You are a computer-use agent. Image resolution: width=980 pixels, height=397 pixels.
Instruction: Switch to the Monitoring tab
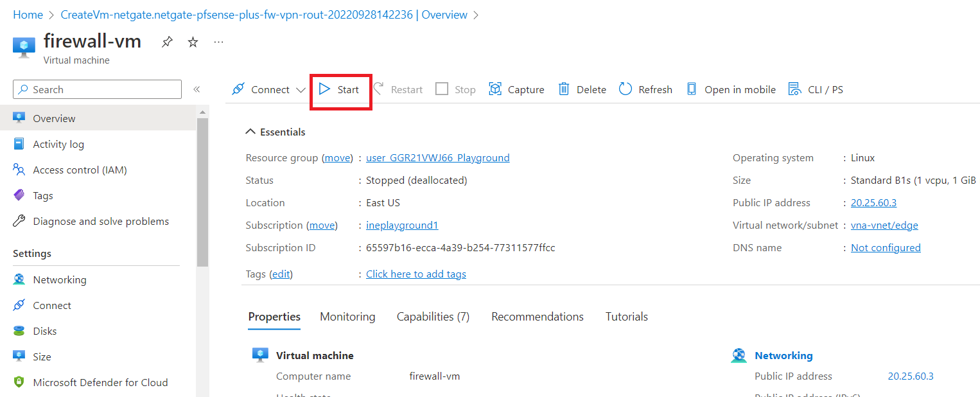(347, 317)
